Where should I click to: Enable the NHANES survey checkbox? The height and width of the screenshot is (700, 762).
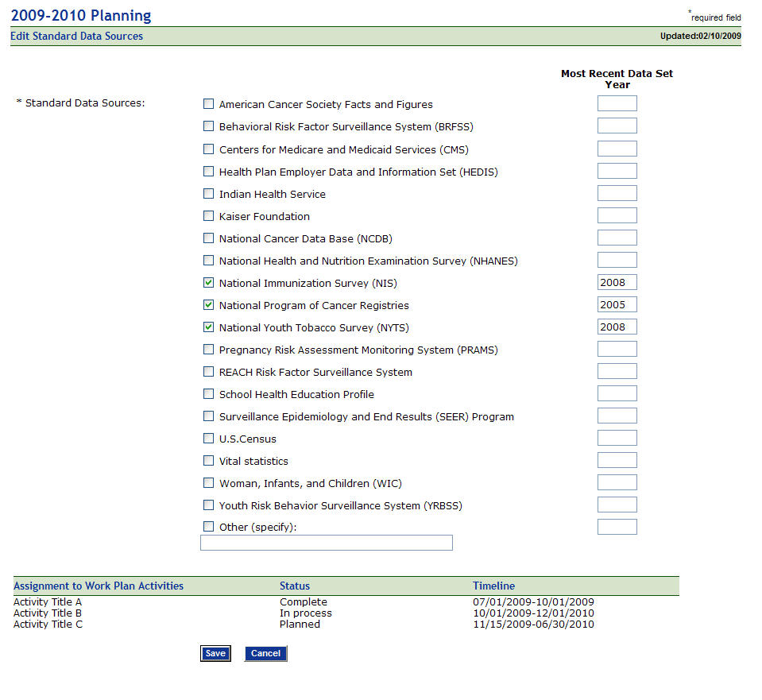click(x=208, y=260)
